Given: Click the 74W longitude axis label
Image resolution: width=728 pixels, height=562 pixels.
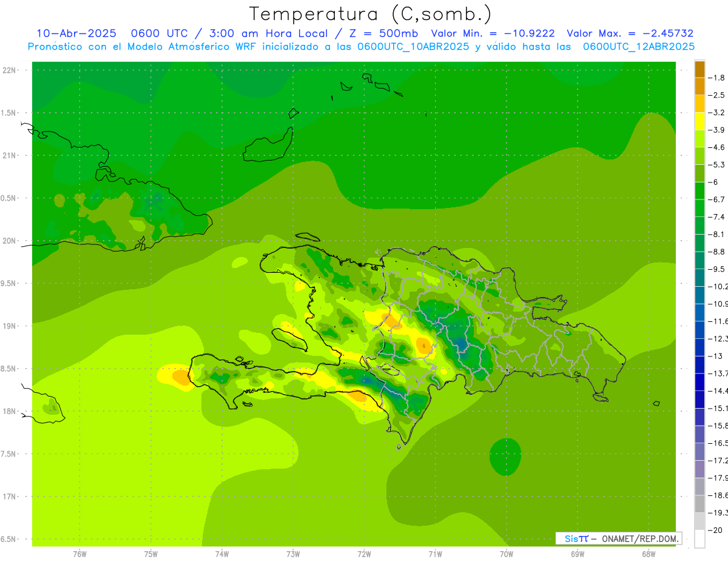Looking at the screenshot, I should point(222,554).
